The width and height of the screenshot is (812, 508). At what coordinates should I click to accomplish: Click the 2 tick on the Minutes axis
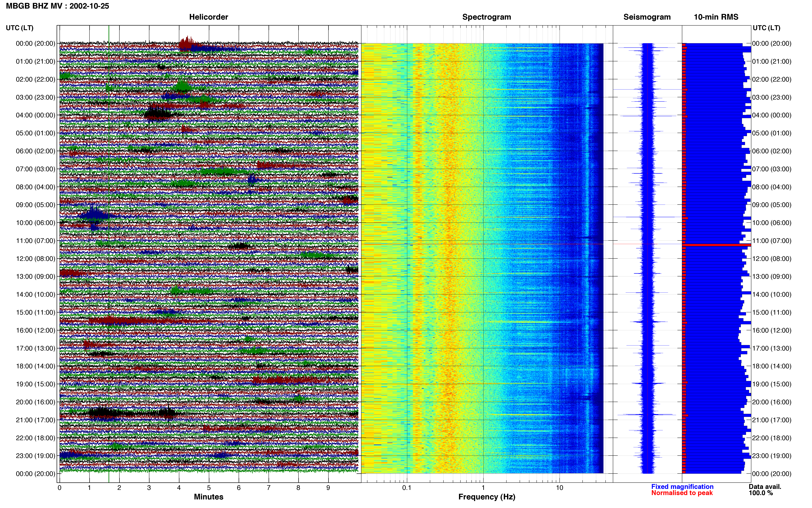[x=119, y=487]
